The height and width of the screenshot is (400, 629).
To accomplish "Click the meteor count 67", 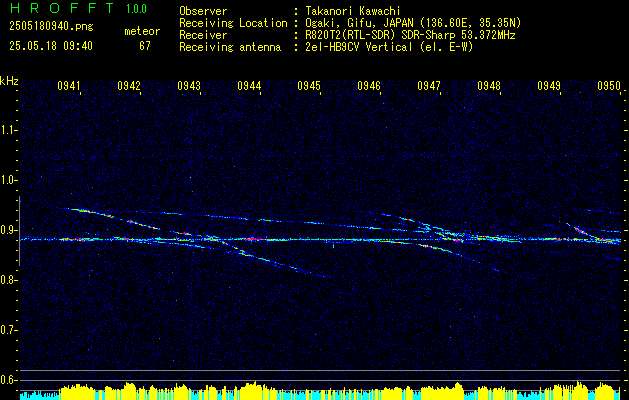I will 145,46.
